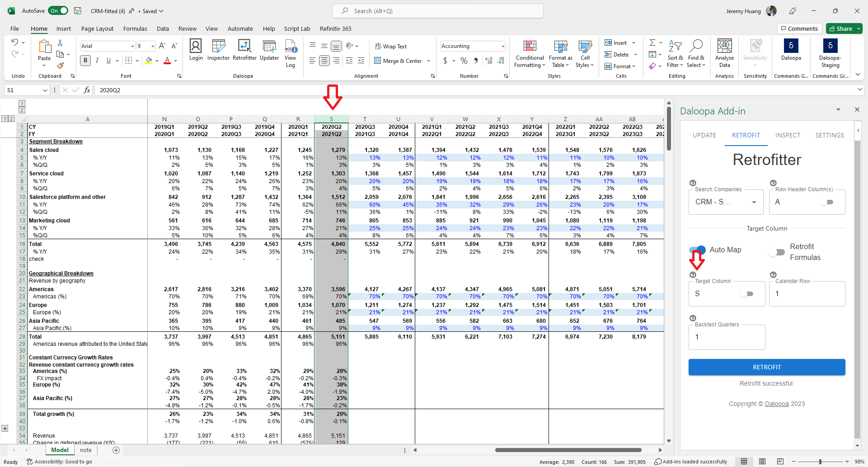Click the Format Painter brush icon
Image resolution: width=868 pixels, height=467 pixels.
point(60,66)
